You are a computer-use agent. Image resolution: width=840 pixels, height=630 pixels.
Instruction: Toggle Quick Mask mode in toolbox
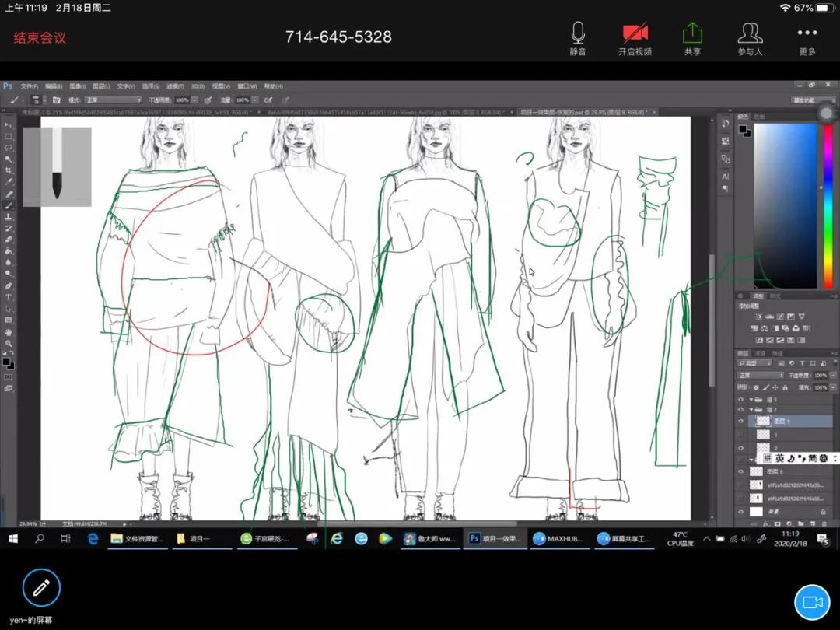9,377
